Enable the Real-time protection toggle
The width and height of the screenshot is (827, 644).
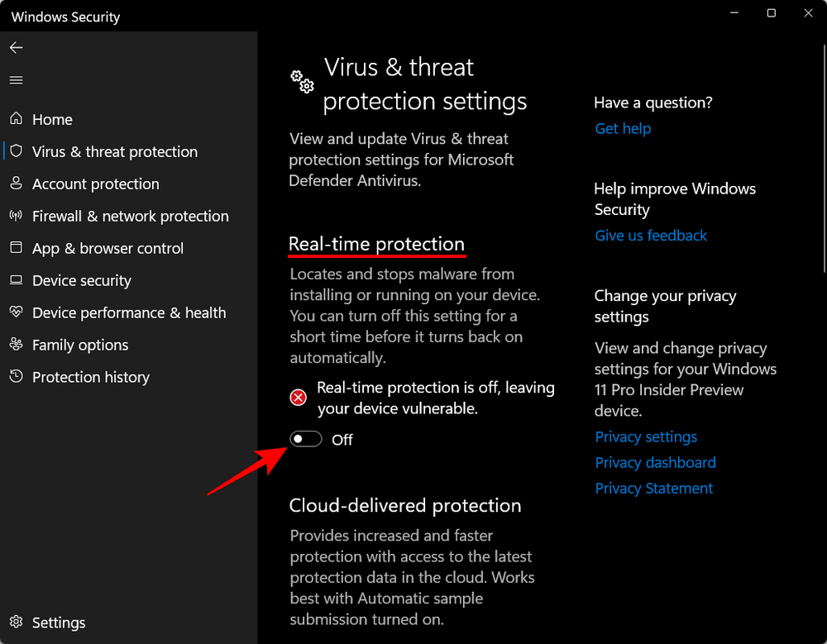(x=305, y=439)
